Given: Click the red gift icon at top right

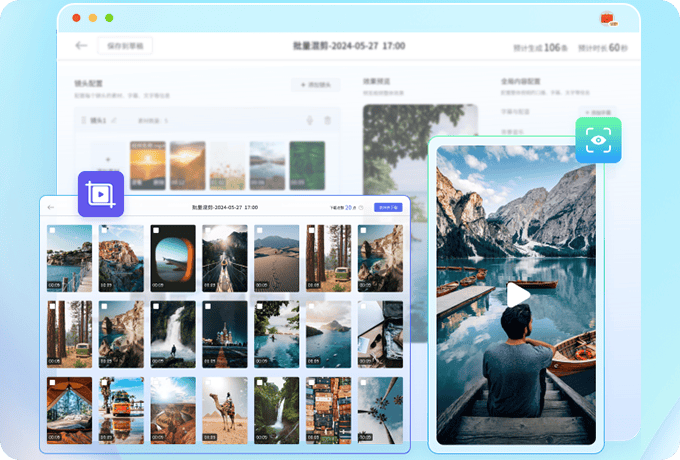Looking at the screenshot, I should pos(606,18).
